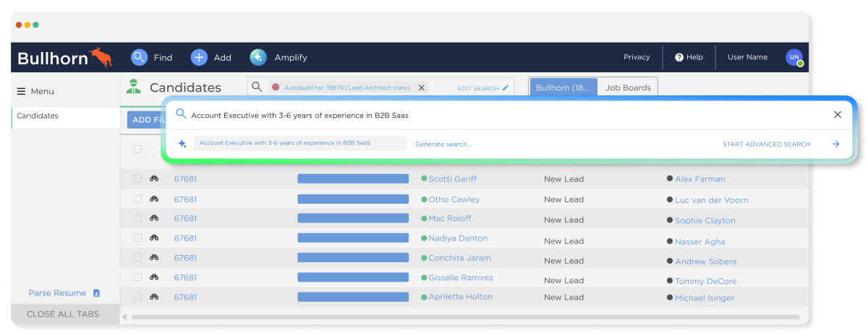Preview Otho Cawley row with binoculars icon
Viewport: 868px width, 336px height.
[x=154, y=199]
